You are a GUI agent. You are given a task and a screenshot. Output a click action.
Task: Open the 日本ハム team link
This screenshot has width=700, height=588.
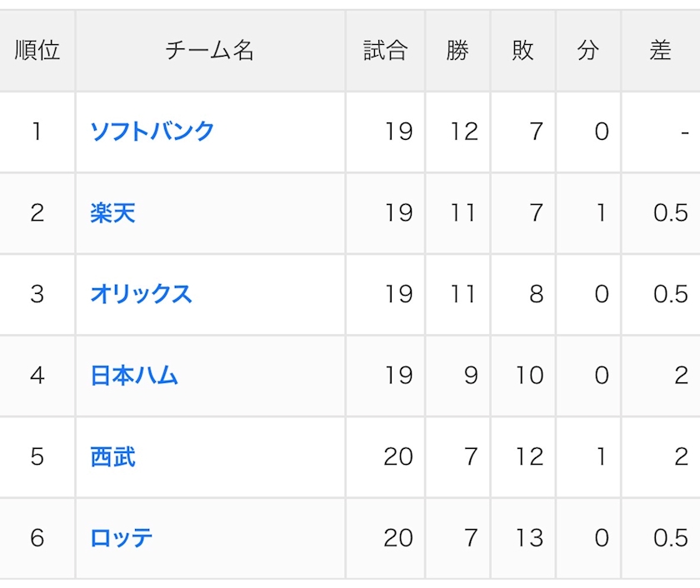[134, 375]
